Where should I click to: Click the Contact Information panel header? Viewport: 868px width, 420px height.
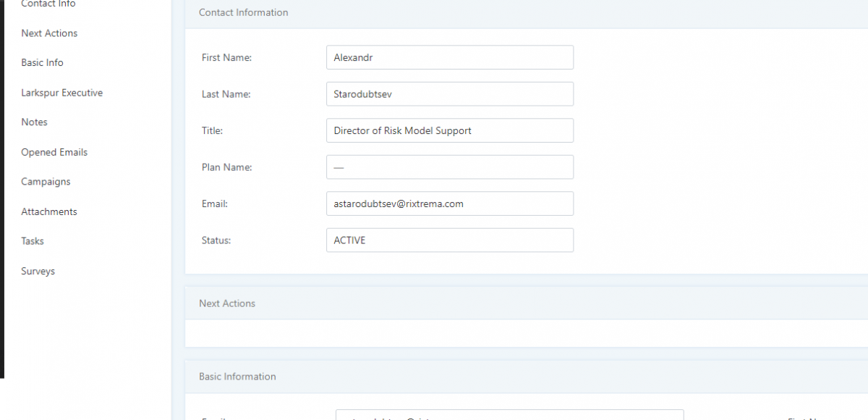[243, 12]
